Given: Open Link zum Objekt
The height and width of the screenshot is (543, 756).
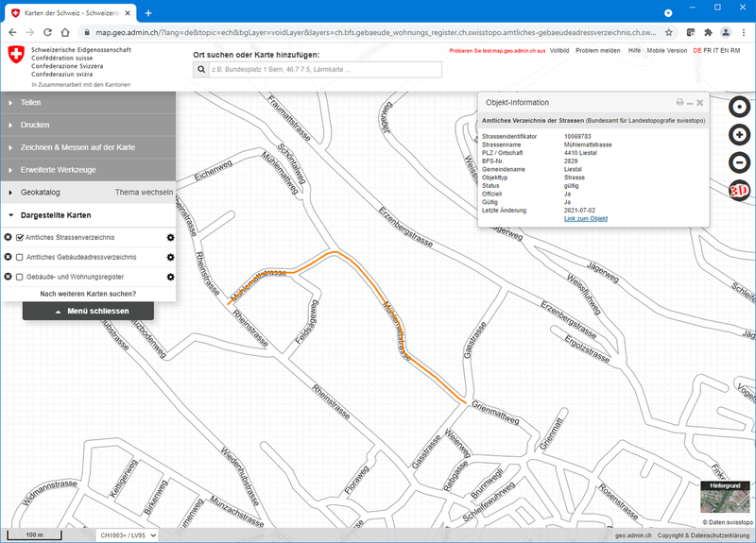Looking at the screenshot, I should [x=586, y=219].
